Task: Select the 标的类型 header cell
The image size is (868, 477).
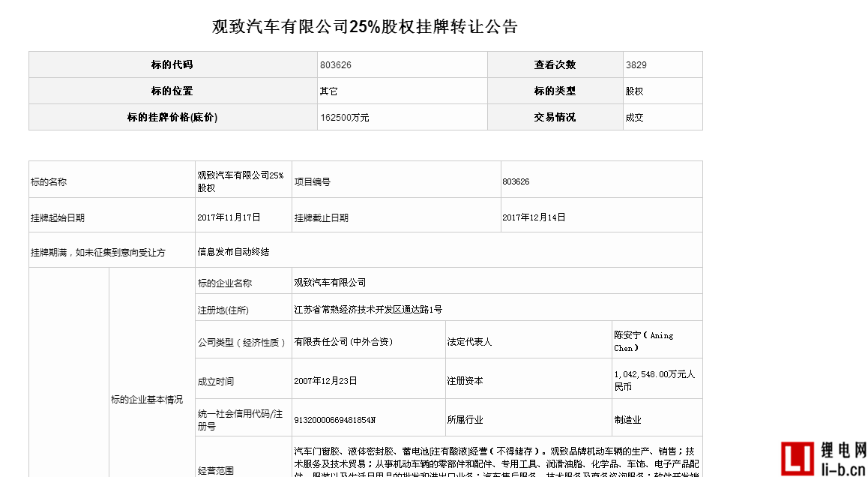Action: pos(555,91)
